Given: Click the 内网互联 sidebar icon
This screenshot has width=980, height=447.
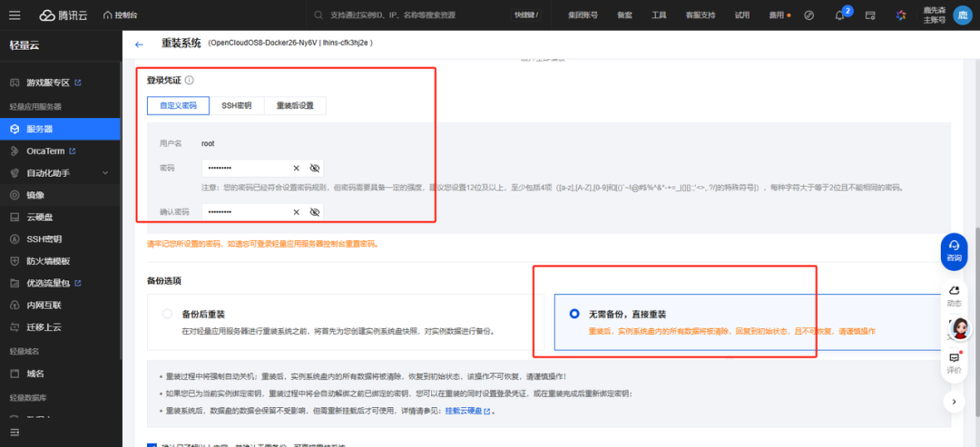Looking at the screenshot, I should 15,306.
